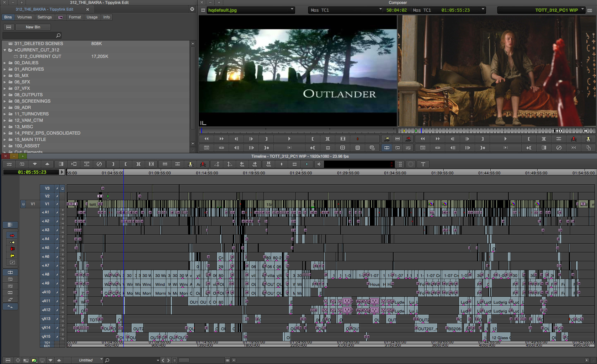Select the 311_DELETED SCENES bin

pos(38,44)
